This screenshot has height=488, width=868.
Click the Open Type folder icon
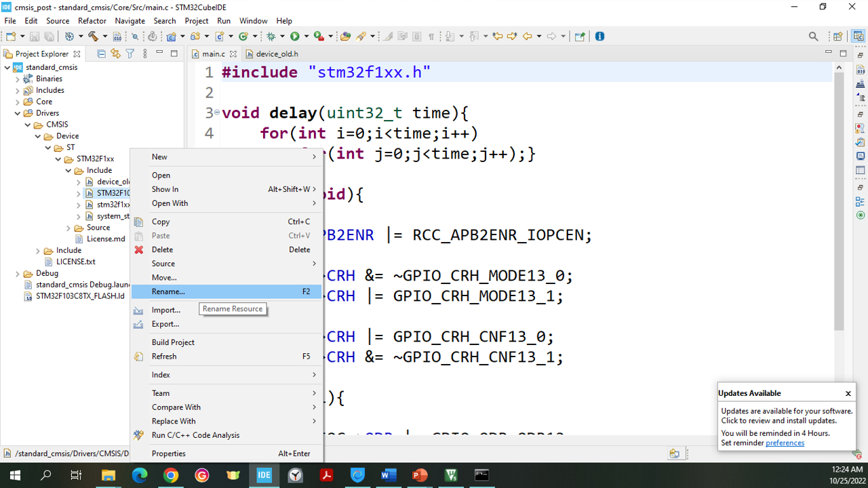346,37
